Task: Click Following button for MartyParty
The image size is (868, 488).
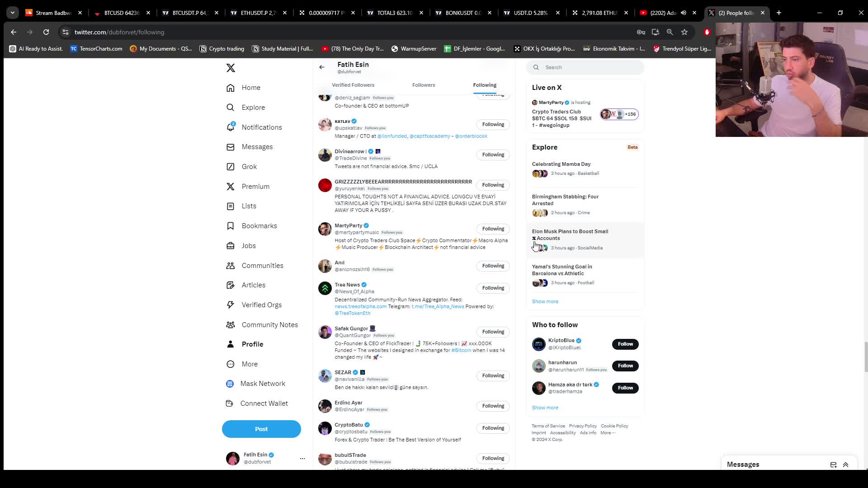Action: 493,229
